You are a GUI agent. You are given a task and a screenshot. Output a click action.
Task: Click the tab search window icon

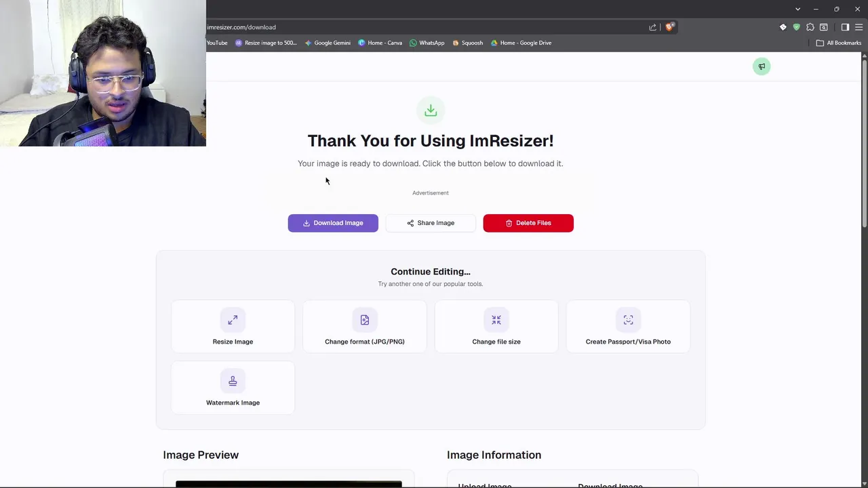[x=823, y=27]
